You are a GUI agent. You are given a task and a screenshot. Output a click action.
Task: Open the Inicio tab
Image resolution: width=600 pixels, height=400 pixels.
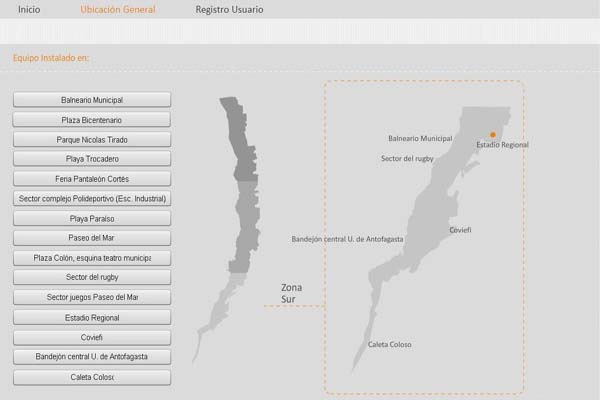(29, 9)
